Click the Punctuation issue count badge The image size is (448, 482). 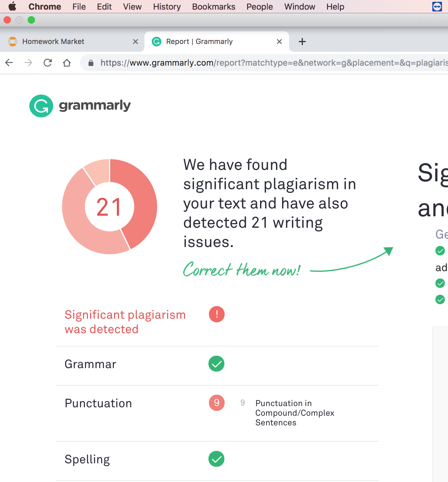[x=217, y=403]
